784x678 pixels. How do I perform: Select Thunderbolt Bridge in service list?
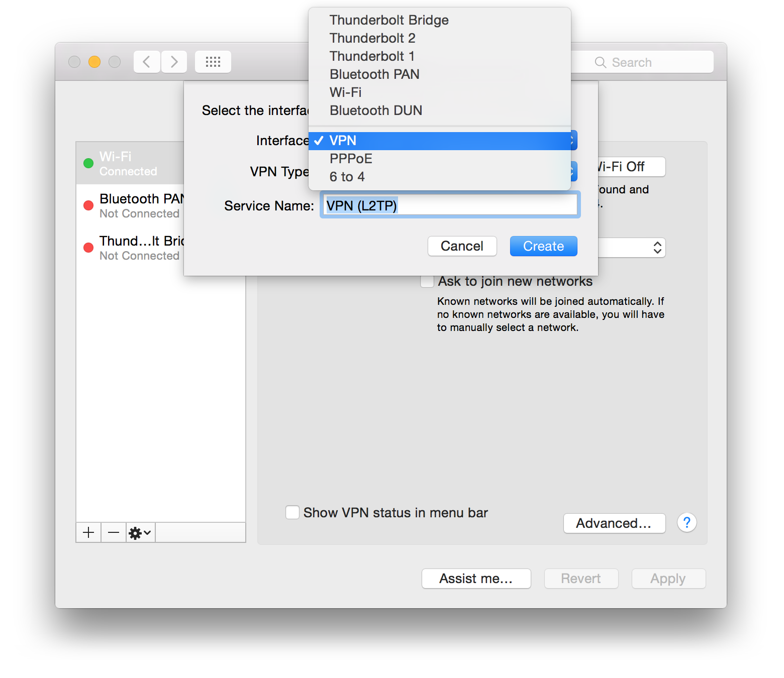tap(130, 248)
